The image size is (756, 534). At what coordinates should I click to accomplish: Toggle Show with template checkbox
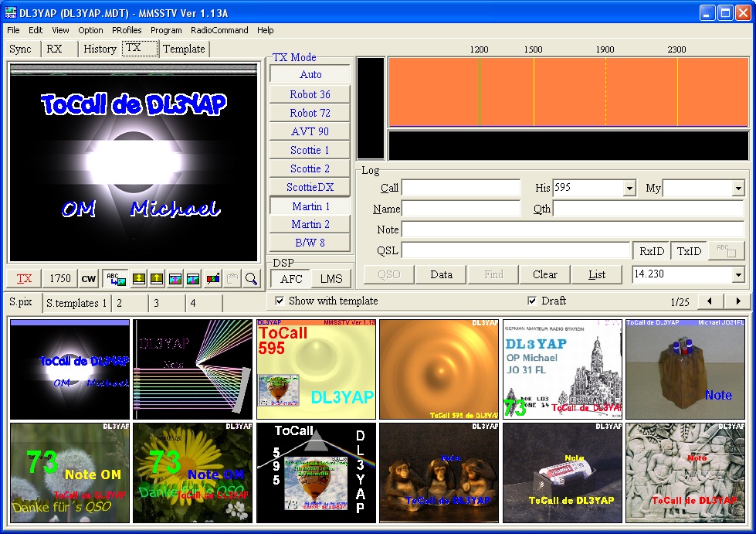280,301
